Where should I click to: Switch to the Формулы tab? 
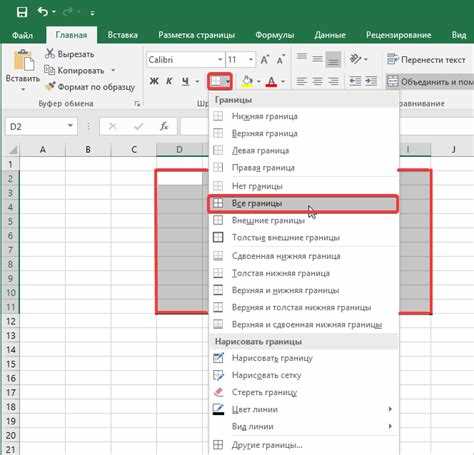click(275, 35)
